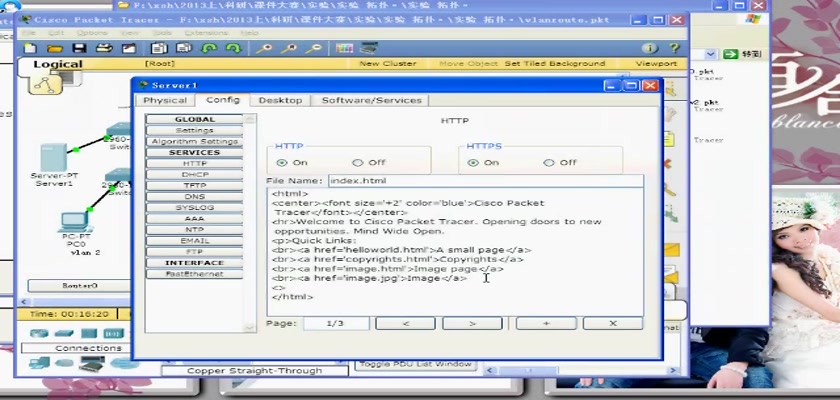The image size is (840, 400).
Task: Turn HTTP service Off
Action: click(x=357, y=163)
